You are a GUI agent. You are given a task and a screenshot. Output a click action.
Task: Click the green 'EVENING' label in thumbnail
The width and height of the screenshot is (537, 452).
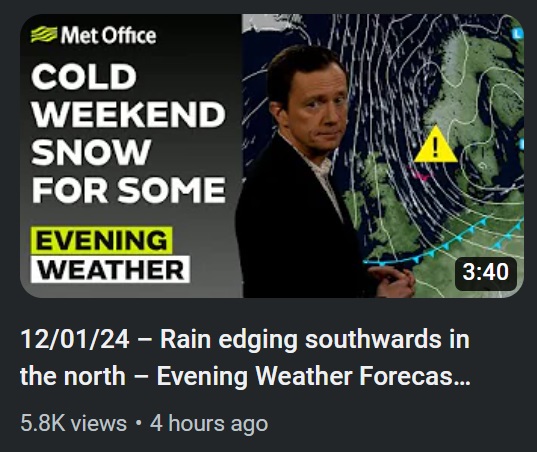coord(101,240)
